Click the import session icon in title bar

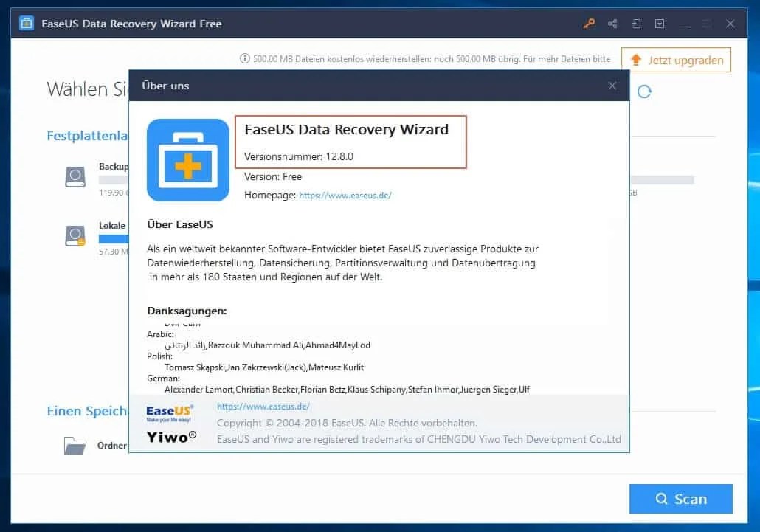click(x=636, y=24)
